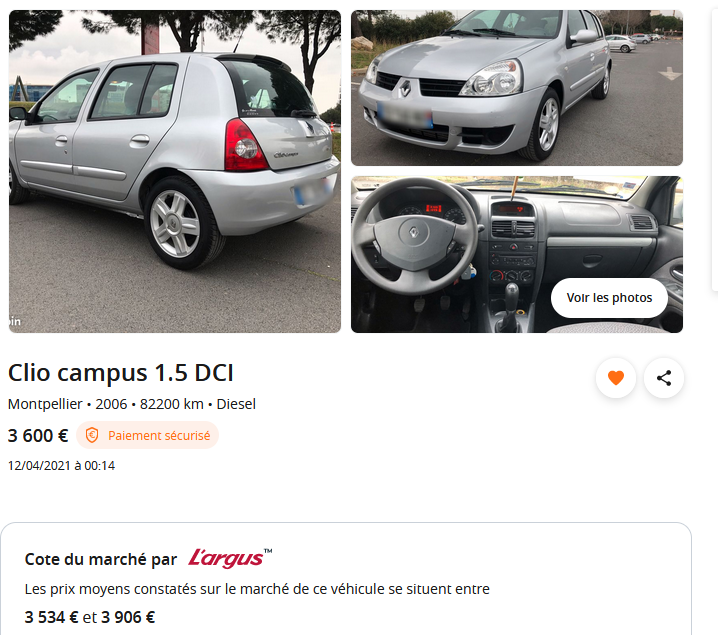Open the rear view photo of silver Clio
The image size is (718, 635).
pyautogui.click(x=175, y=171)
